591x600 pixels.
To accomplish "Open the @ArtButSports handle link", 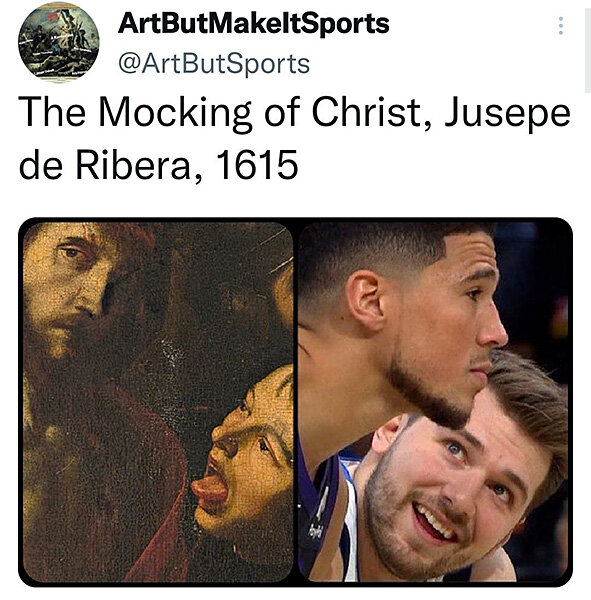I will 214,64.
